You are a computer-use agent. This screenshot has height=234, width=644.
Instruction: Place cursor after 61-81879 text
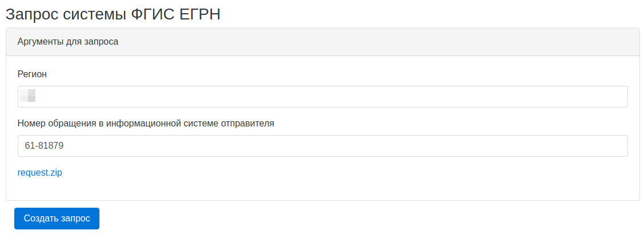(x=64, y=146)
